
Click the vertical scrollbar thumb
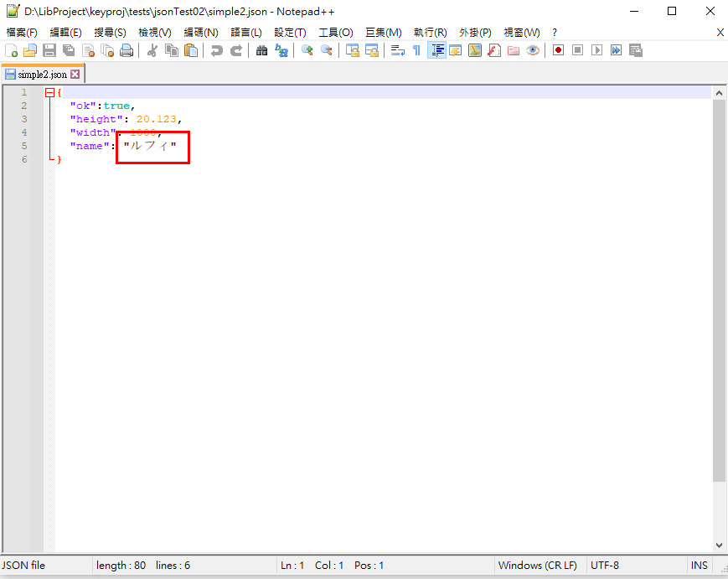[x=719, y=290]
